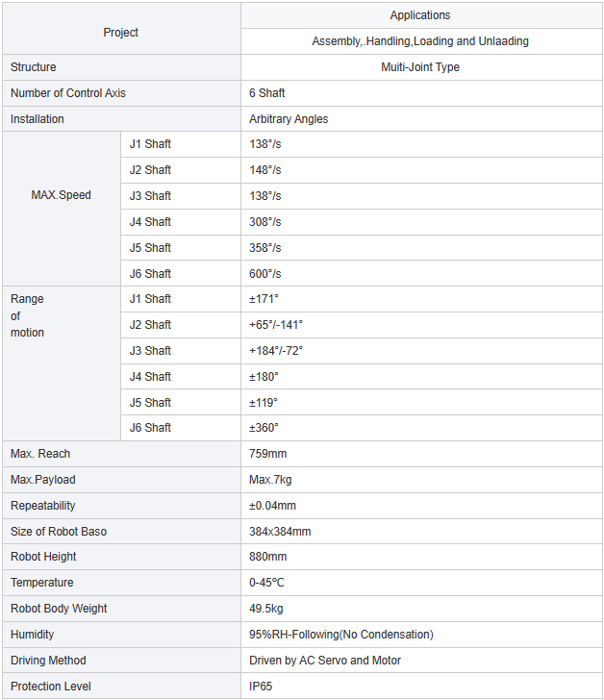Click the 600°/s J6 Shaft speed value
Screen dimensions: 604x700
265,274
